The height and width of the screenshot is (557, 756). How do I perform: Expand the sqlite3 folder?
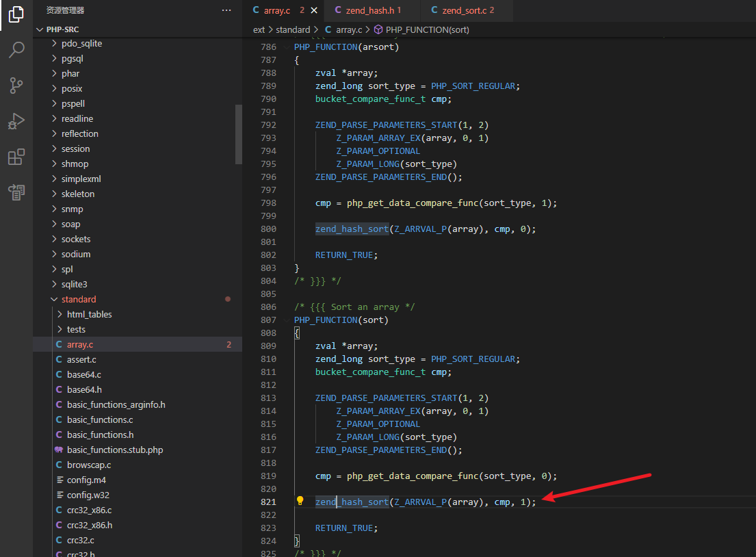coord(74,284)
